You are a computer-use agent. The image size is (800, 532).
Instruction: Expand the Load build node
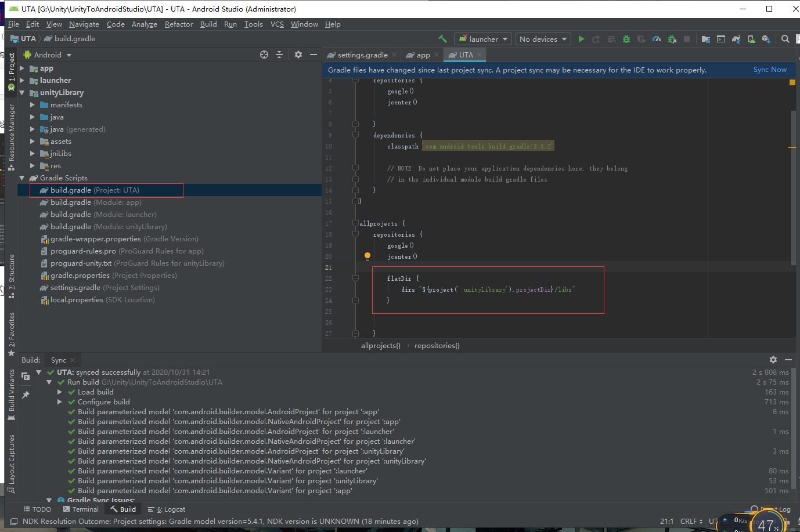pyautogui.click(x=59, y=392)
